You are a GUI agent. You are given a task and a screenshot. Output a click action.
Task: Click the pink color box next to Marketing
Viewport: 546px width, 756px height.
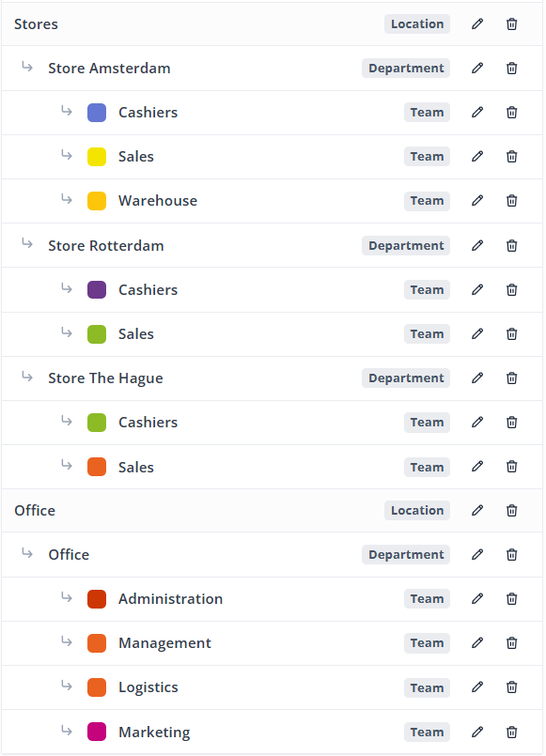98,732
